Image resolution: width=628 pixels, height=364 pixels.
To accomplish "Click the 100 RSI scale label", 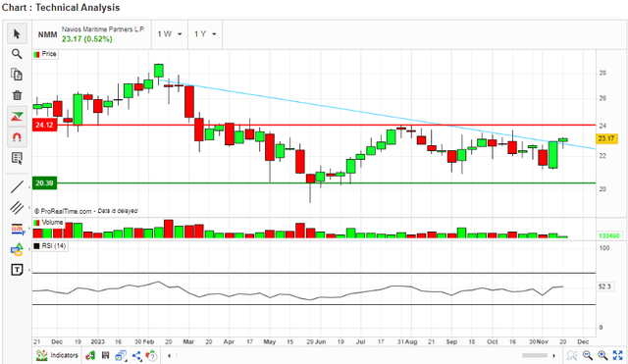I will pos(604,248).
